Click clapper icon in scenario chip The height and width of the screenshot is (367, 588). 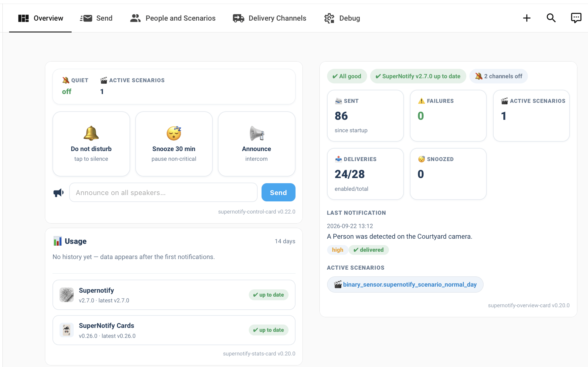click(x=338, y=285)
